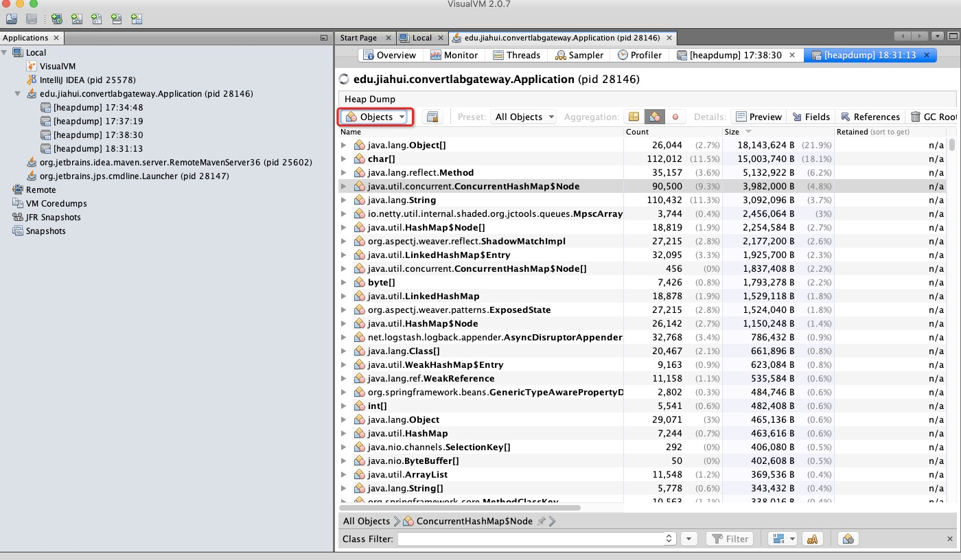Click the Add JFR Snapshot toolbar icon

[117, 19]
